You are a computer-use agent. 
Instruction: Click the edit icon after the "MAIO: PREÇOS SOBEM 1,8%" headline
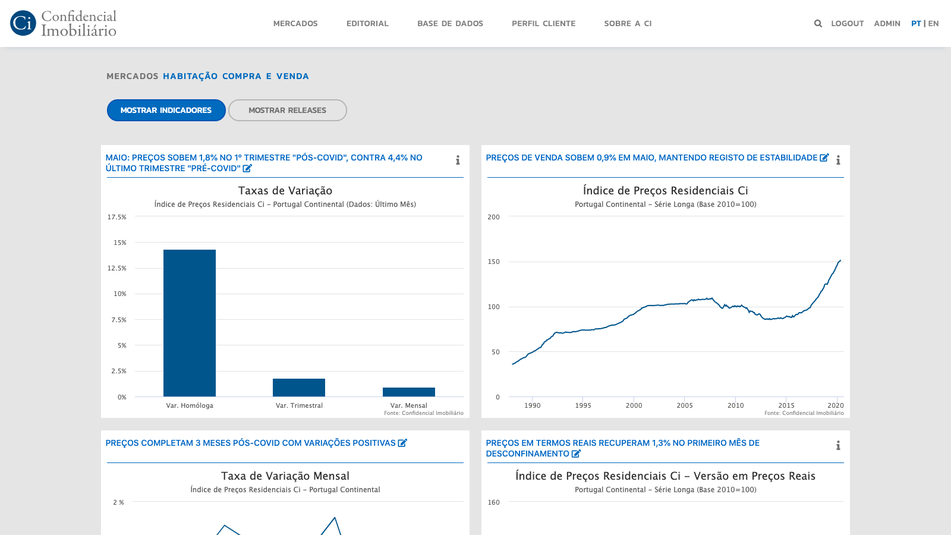point(247,169)
